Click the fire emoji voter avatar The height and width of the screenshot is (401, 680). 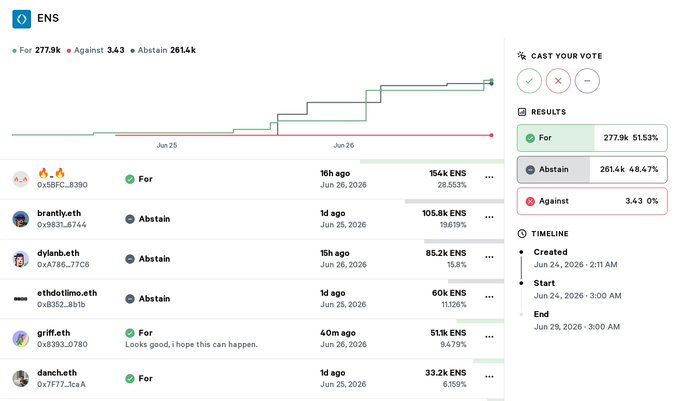20,179
